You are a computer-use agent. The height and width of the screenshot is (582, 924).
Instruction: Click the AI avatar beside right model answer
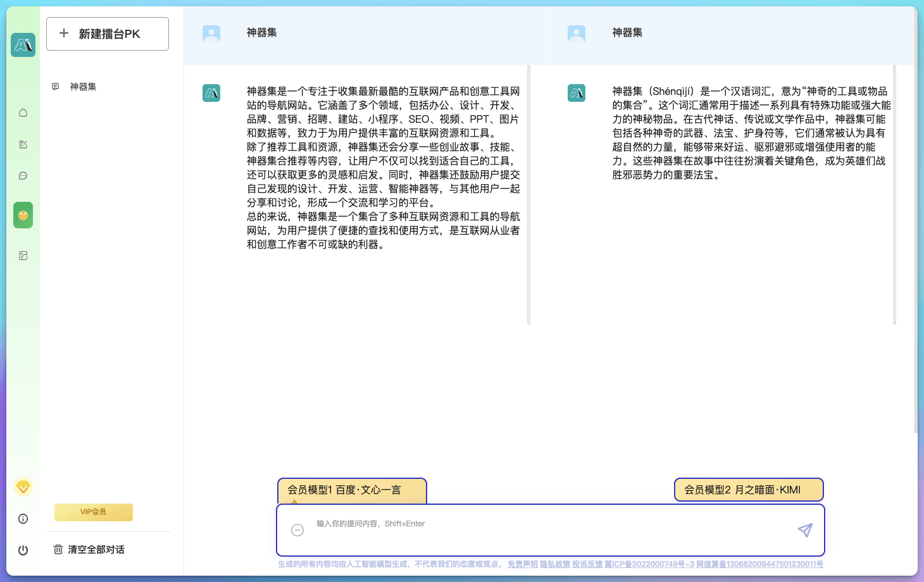(x=577, y=93)
